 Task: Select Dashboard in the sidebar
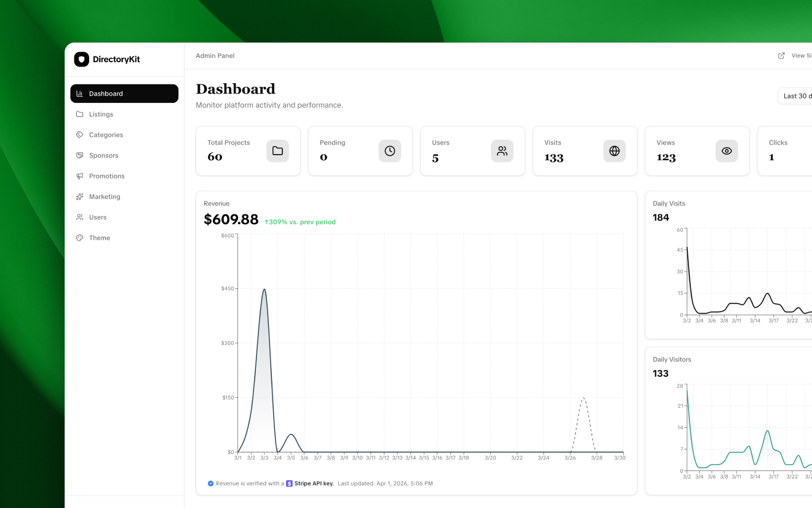click(x=124, y=94)
